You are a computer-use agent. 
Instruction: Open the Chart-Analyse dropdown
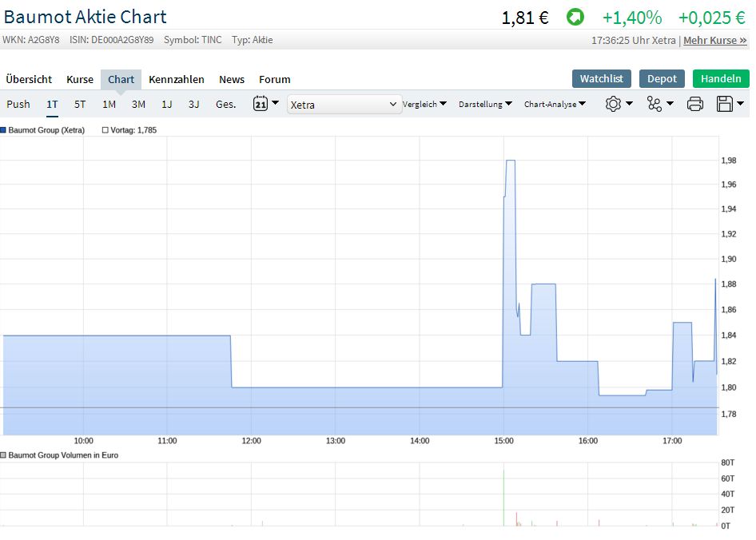(555, 104)
